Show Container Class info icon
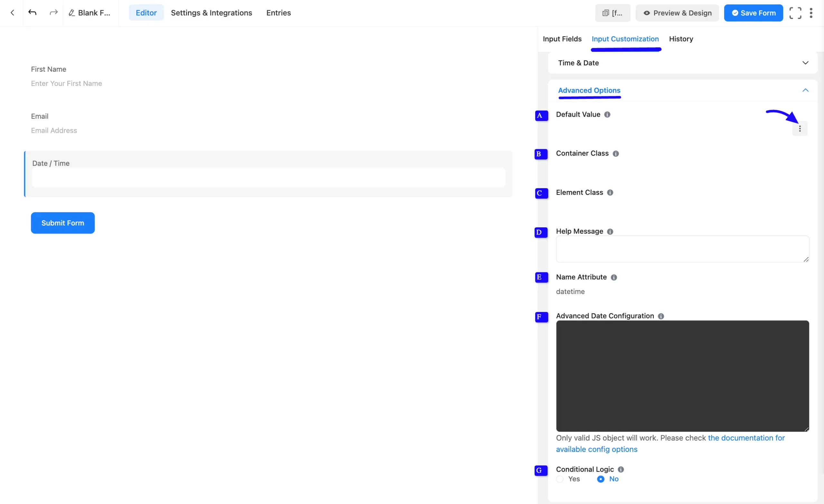 tap(615, 153)
